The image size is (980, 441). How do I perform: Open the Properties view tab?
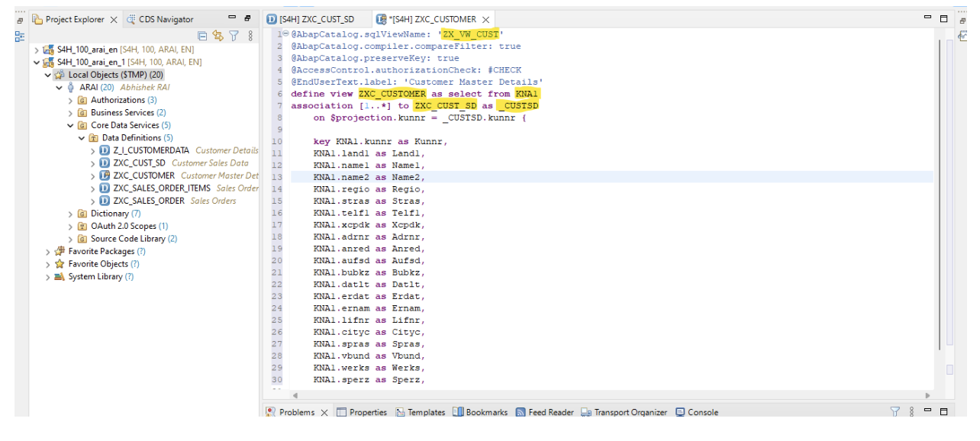(x=362, y=412)
